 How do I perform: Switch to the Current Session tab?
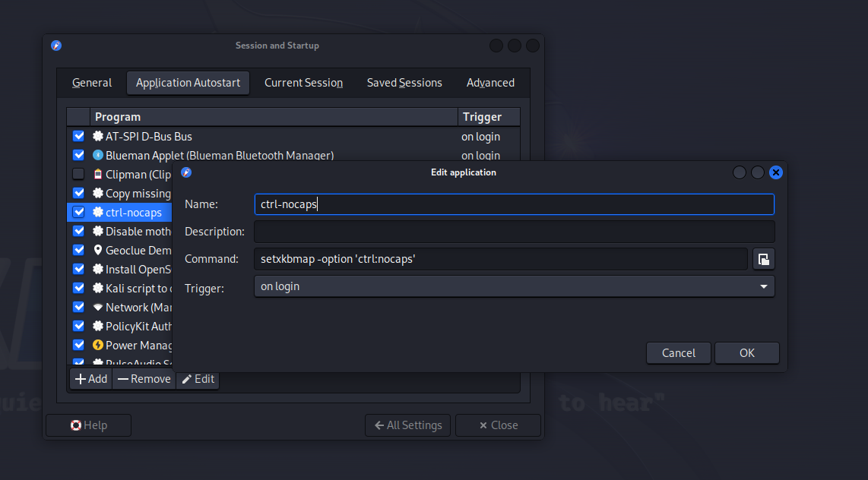point(303,83)
